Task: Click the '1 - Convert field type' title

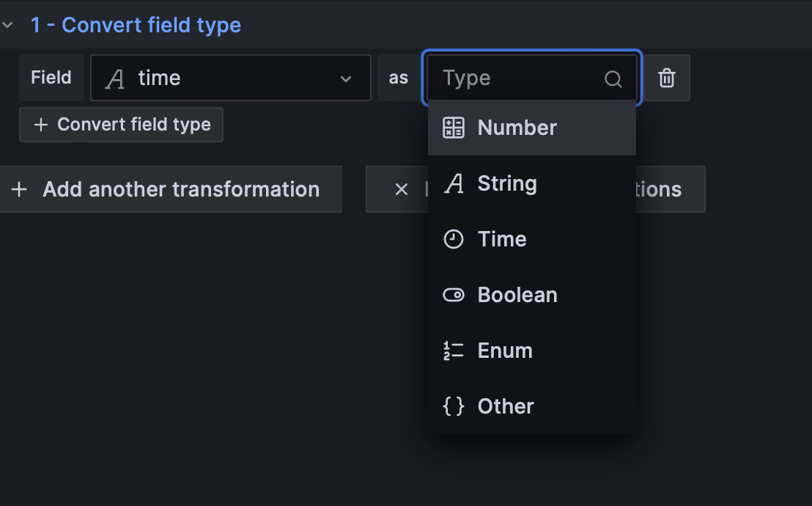Action: pos(136,25)
